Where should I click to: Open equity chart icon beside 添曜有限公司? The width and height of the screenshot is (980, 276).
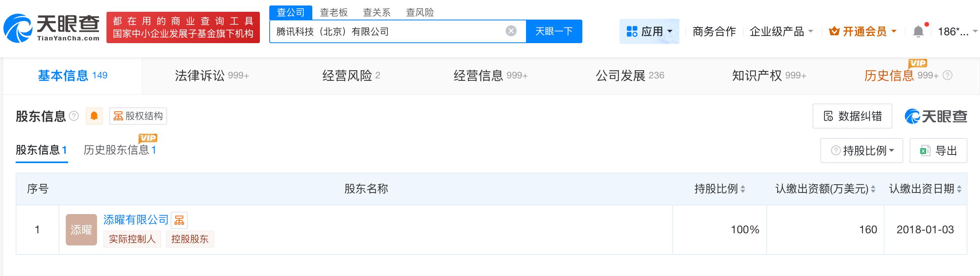point(180,220)
